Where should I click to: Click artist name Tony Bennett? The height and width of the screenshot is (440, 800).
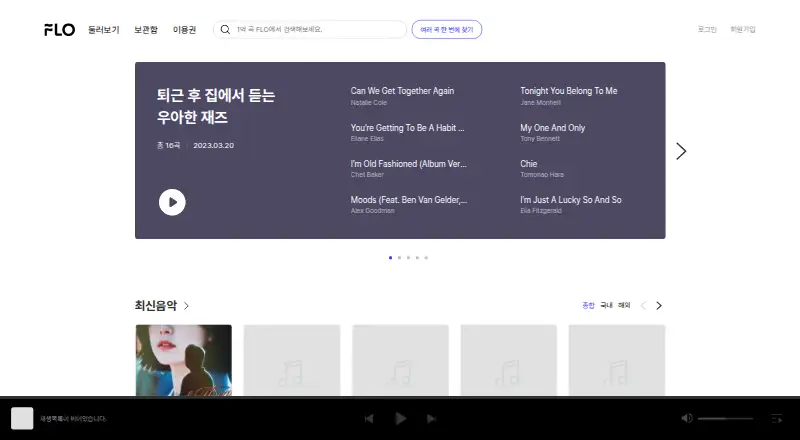click(x=540, y=139)
